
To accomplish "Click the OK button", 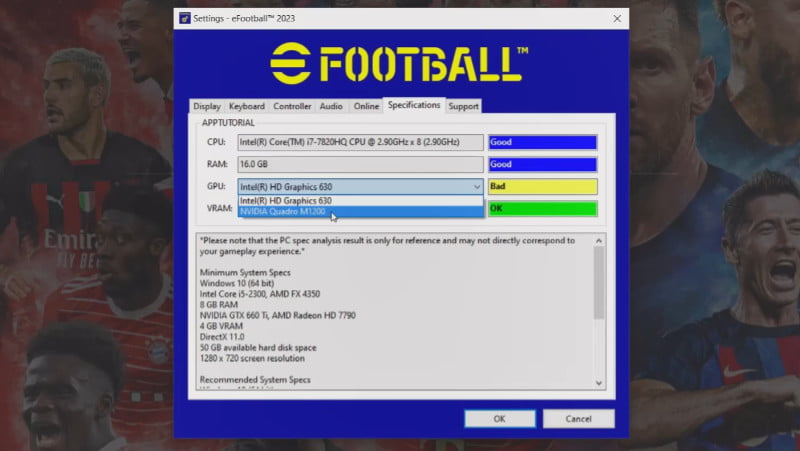I will (499, 419).
